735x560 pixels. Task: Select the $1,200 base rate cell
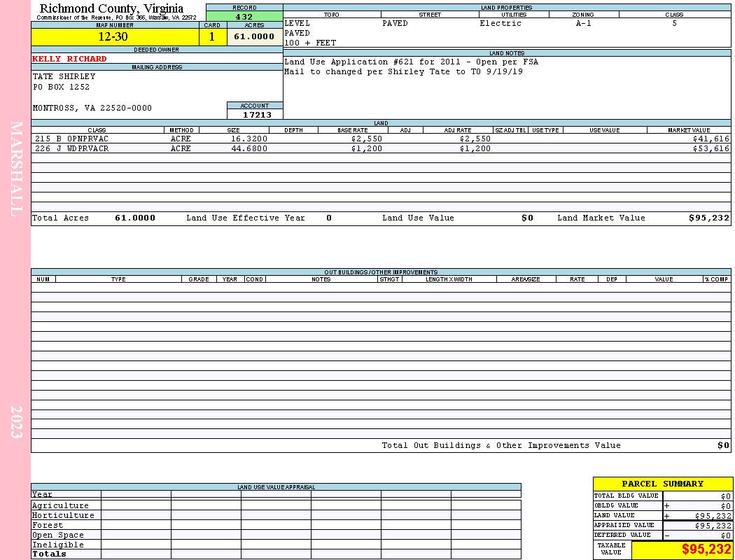[367, 148]
